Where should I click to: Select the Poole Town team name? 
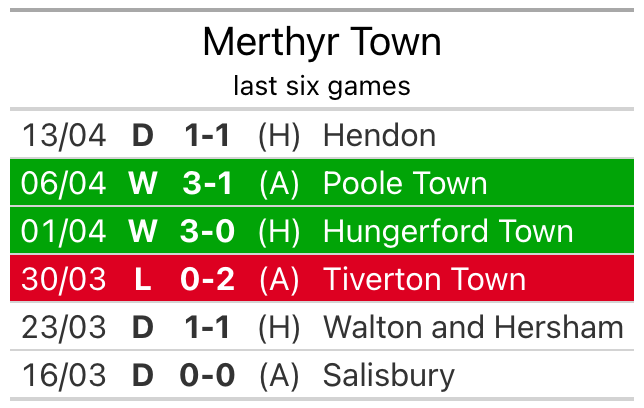405,184
